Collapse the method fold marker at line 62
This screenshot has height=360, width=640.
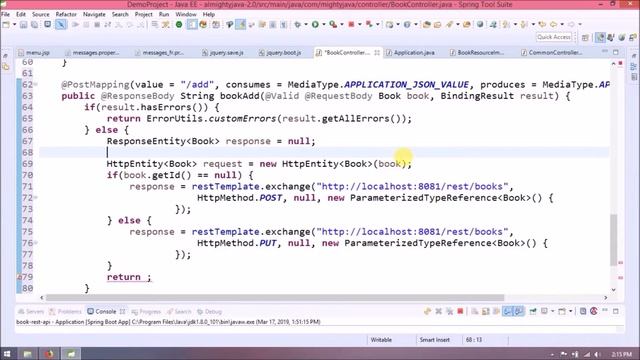(36, 84)
